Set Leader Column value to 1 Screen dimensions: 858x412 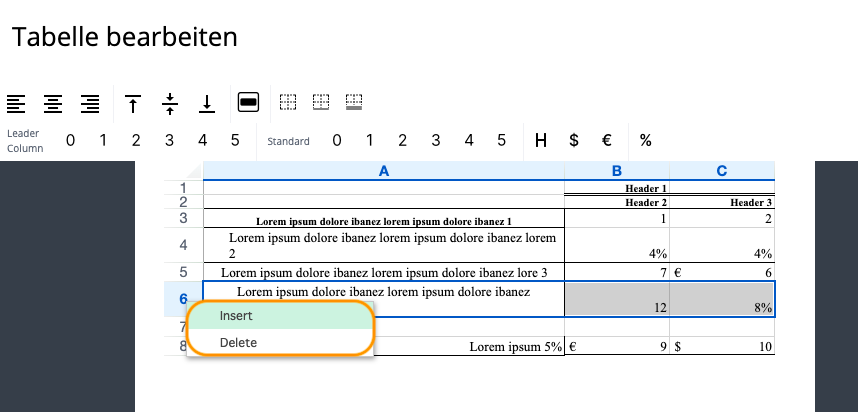point(103,141)
